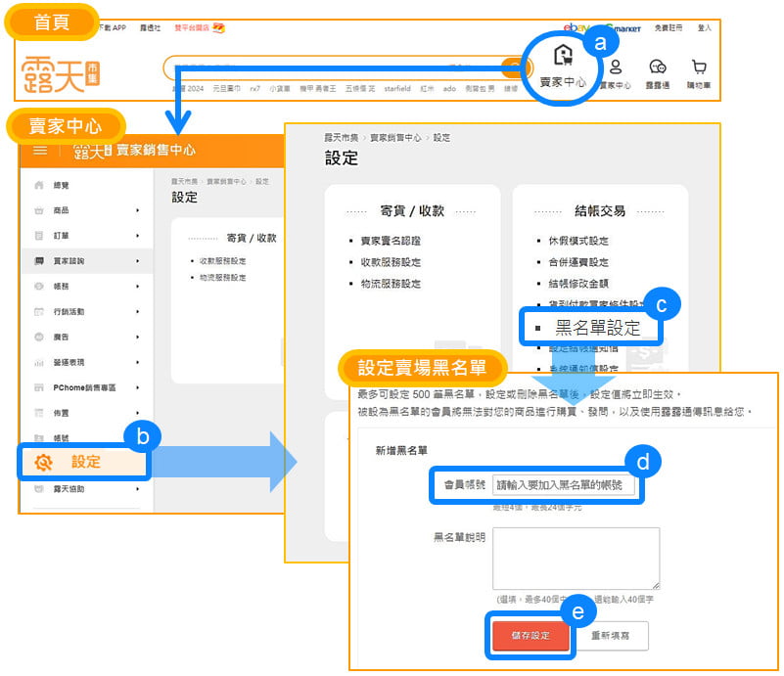The height and width of the screenshot is (676, 784).
Task: Select 總覽 in the seller sidebar
Action: pyautogui.click(x=61, y=185)
